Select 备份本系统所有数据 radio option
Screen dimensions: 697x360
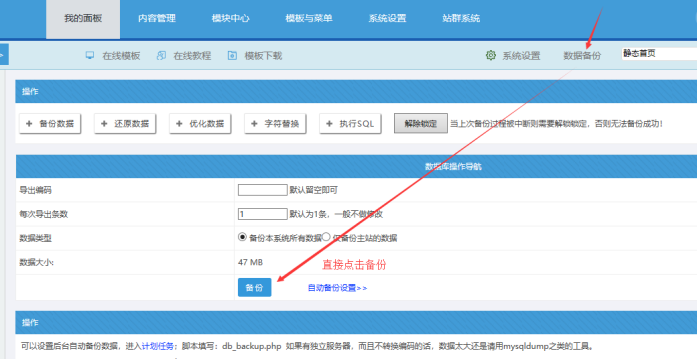242,237
